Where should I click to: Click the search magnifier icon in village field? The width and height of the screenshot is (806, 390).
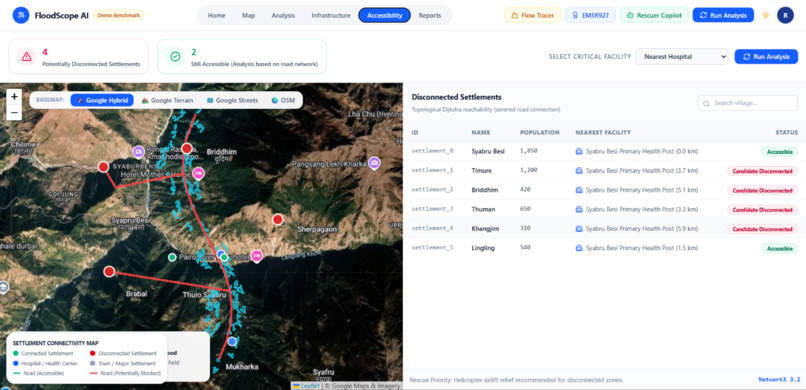(x=706, y=103)
